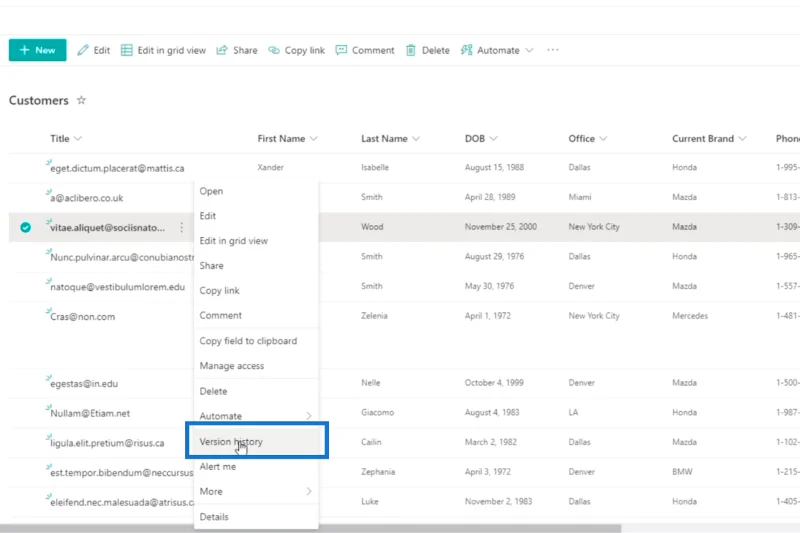Click the First Name cell Xander
Image resolution: width=800 pixels, height=533 pixels.
[x=270, y=167]
